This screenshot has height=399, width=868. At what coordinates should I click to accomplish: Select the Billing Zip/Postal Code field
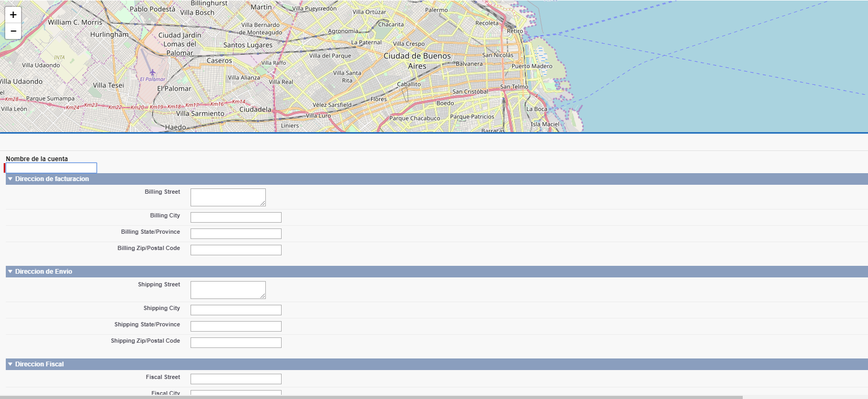click(x=236, y=250)
